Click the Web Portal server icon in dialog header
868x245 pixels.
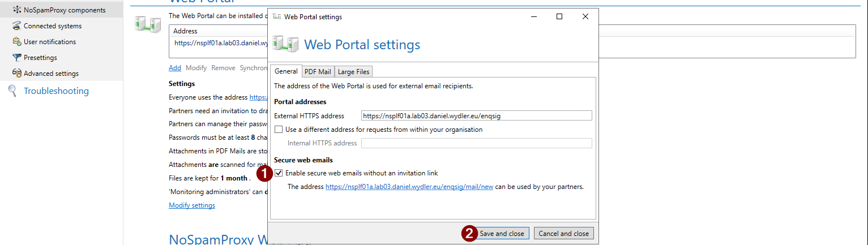tap(285, 44)
